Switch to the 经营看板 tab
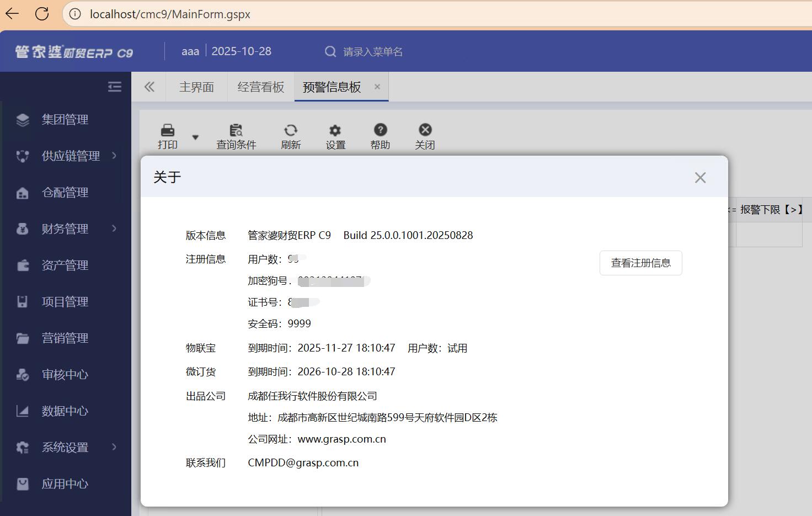Screen dimensions: 812x516 pos(260,87)
